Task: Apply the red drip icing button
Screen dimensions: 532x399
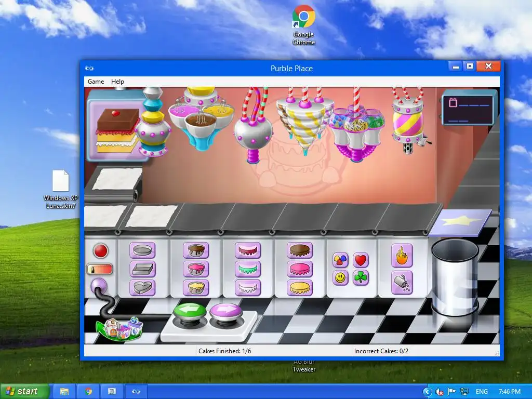Action: (248, 251)
